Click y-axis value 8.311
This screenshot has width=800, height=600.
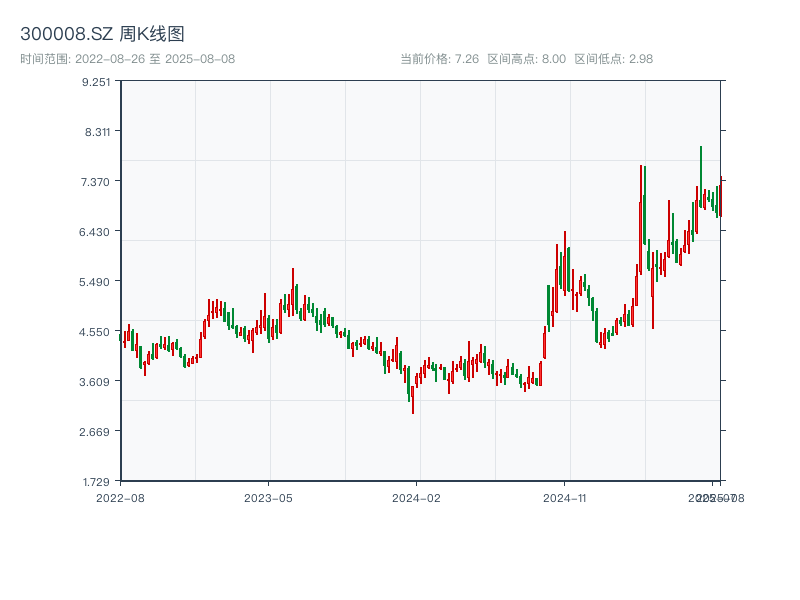tap(97, 132)
